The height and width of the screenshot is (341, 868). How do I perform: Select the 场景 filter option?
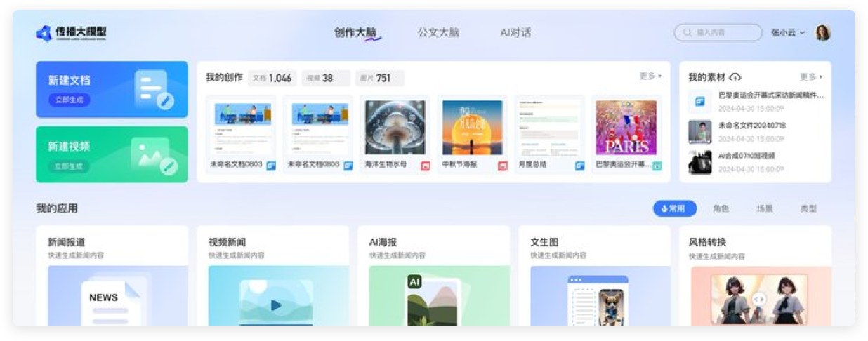764,208
